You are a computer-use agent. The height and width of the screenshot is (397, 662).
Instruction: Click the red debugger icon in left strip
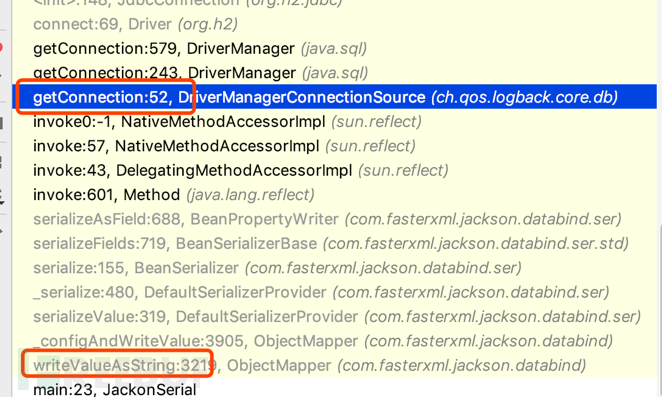pos(1,47)
